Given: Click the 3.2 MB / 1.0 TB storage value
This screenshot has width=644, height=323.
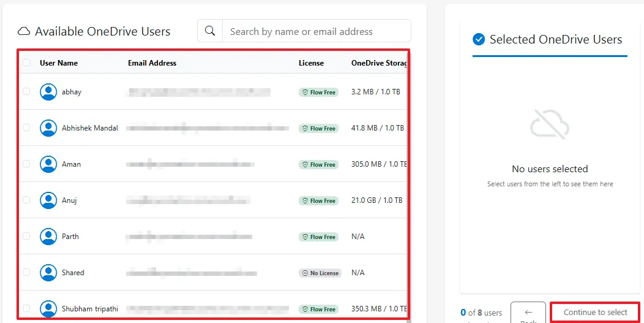Looking at the screenshot, I should pos(376,92).
